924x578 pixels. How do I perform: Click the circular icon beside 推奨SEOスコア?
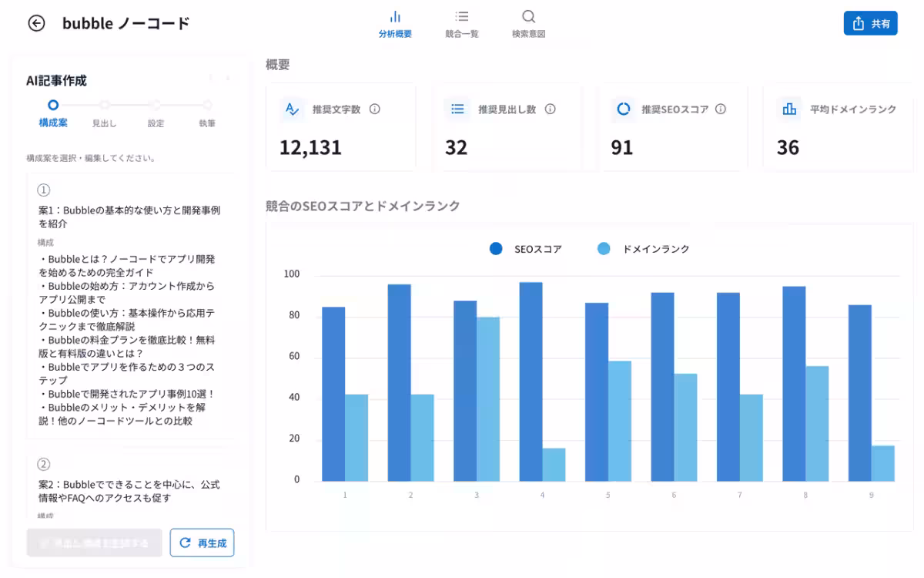tap(623, 109)
